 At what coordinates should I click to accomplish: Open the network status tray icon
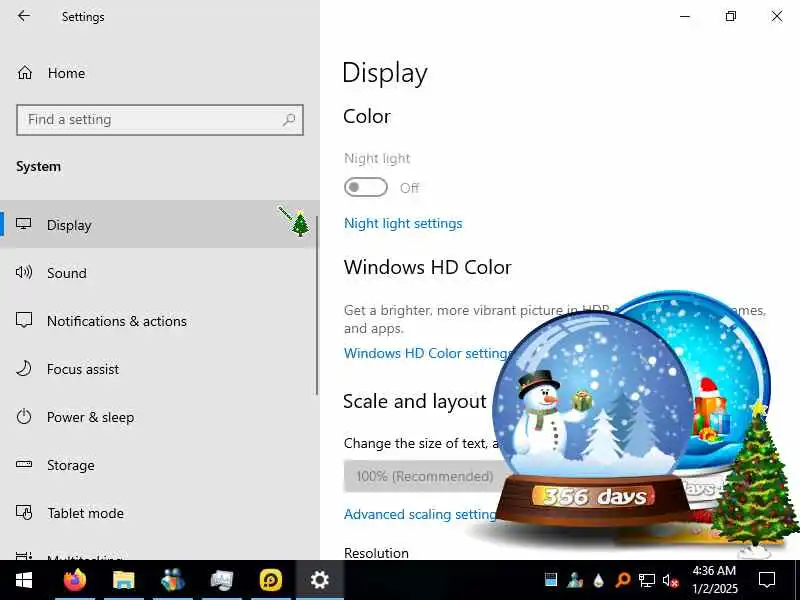coord(646,580)
